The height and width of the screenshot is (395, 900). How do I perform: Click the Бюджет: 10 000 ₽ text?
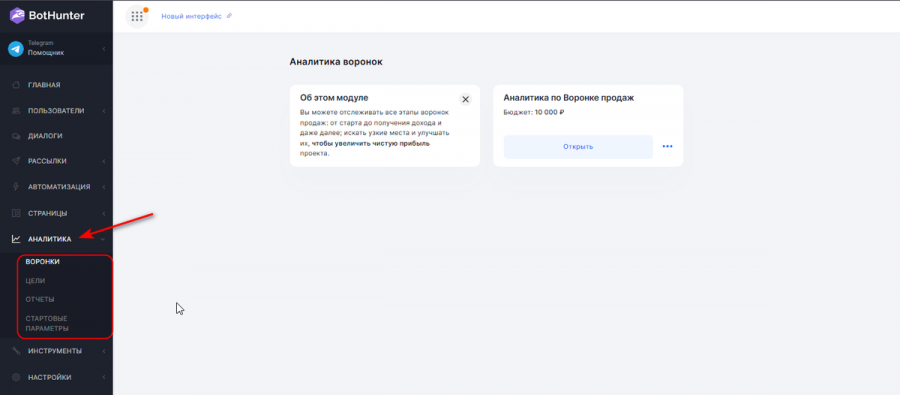tap(534, 113)
